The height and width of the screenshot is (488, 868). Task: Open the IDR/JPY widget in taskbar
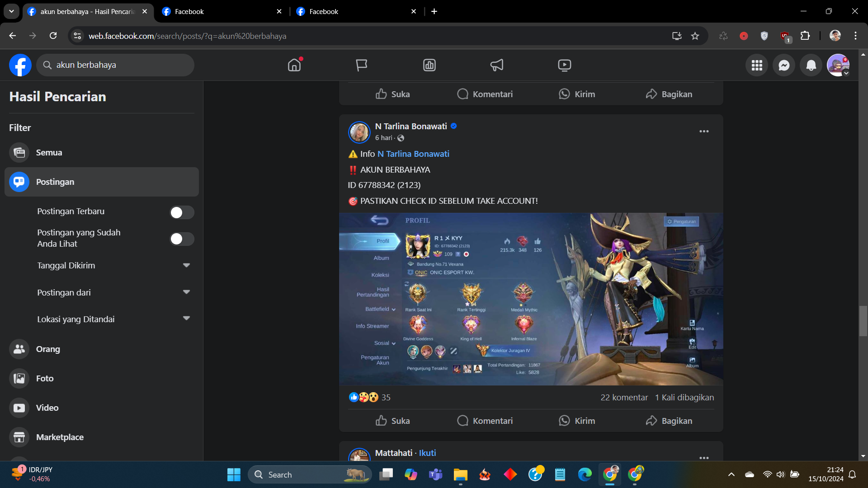click(32, 474)
